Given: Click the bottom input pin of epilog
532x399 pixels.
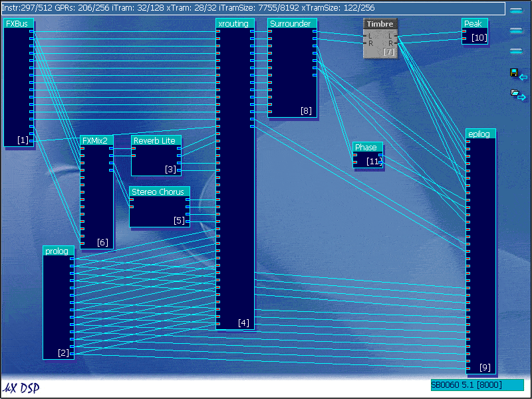Looking at the screenshot, I should coord(468,368).
